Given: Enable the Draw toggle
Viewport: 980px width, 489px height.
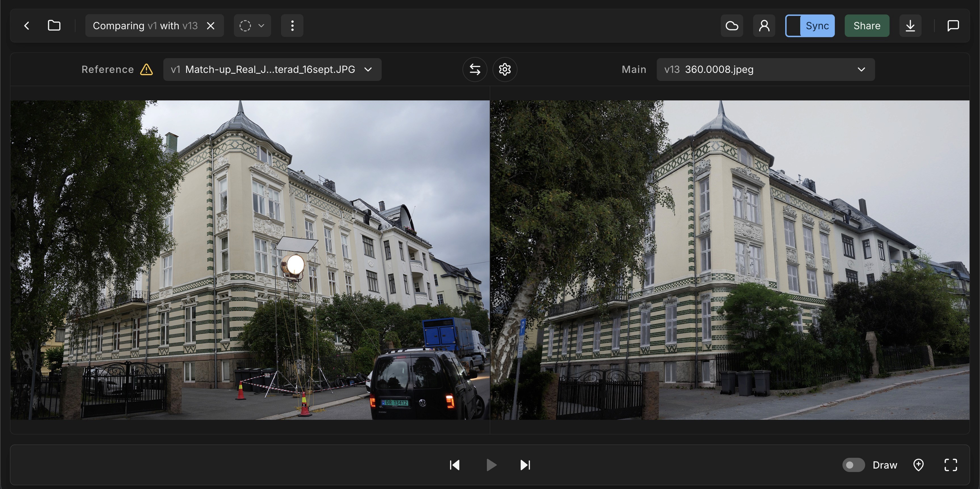Looking at the screenshot, I should (853, 465).
